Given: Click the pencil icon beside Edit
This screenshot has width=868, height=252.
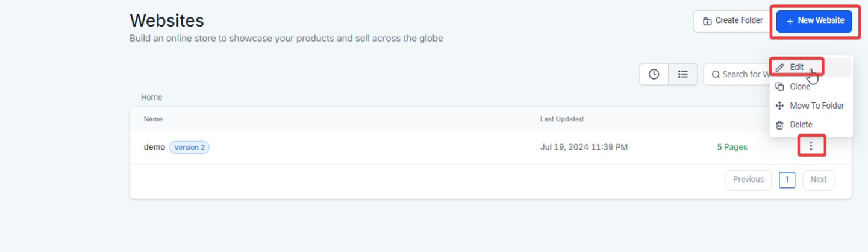Looking at the screenshot, I should point(779,68).
